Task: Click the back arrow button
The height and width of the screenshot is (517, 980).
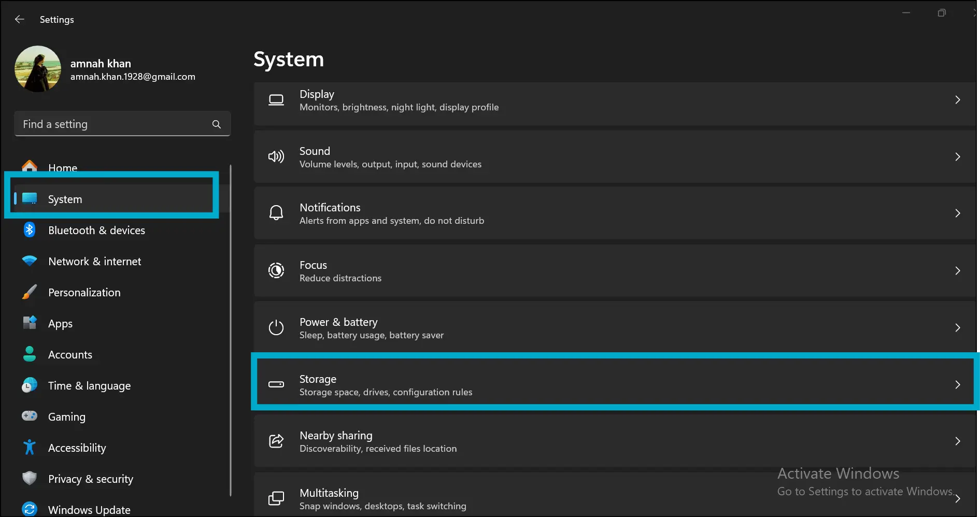Action: [x=19, y=19]
